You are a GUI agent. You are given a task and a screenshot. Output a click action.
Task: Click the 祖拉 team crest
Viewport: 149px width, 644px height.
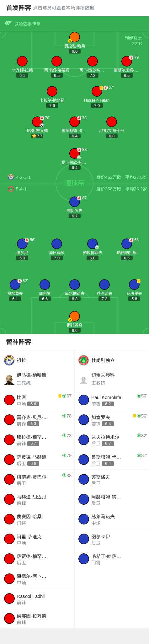click(9, 360)
